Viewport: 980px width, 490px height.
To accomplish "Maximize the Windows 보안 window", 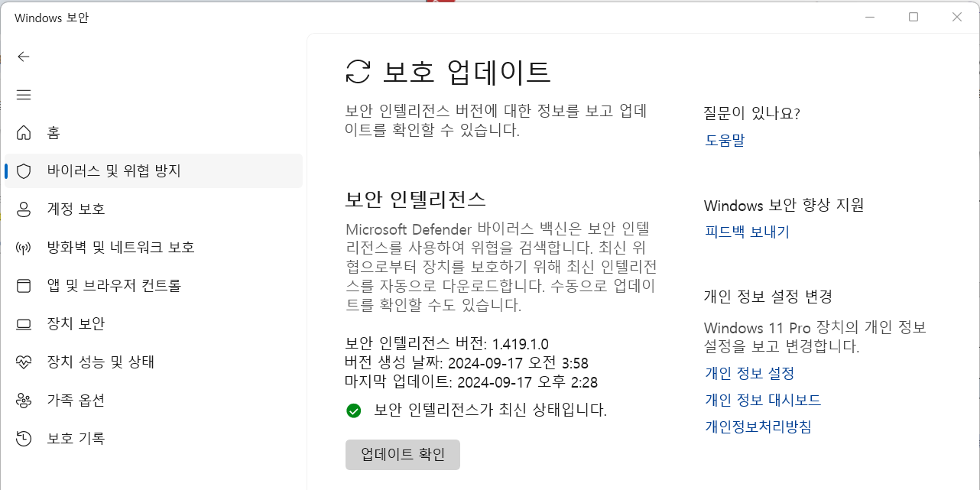I will [913, 17].
